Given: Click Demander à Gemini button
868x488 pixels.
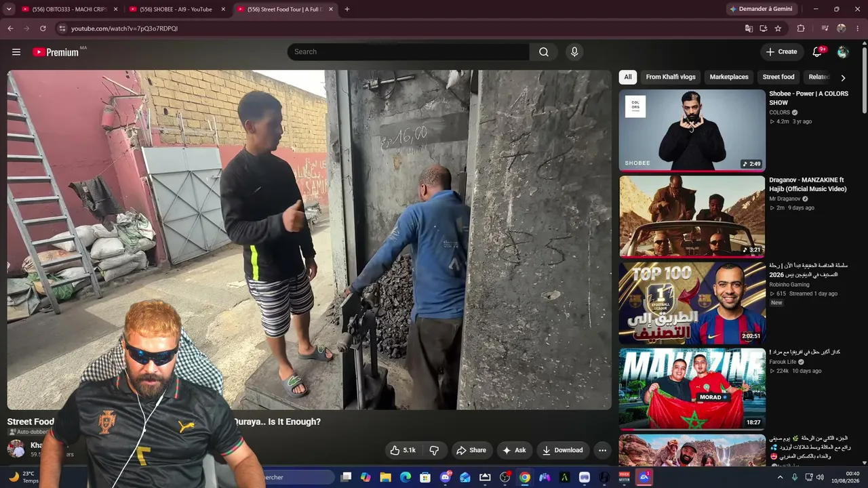Looking at the screenshot, I should (x=760, y=9).
